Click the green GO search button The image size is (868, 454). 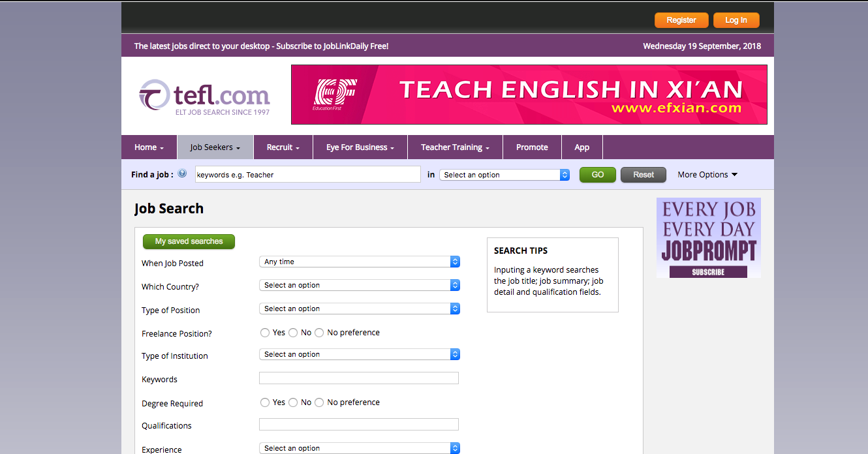pyautogui.click(x=597, y=174)
